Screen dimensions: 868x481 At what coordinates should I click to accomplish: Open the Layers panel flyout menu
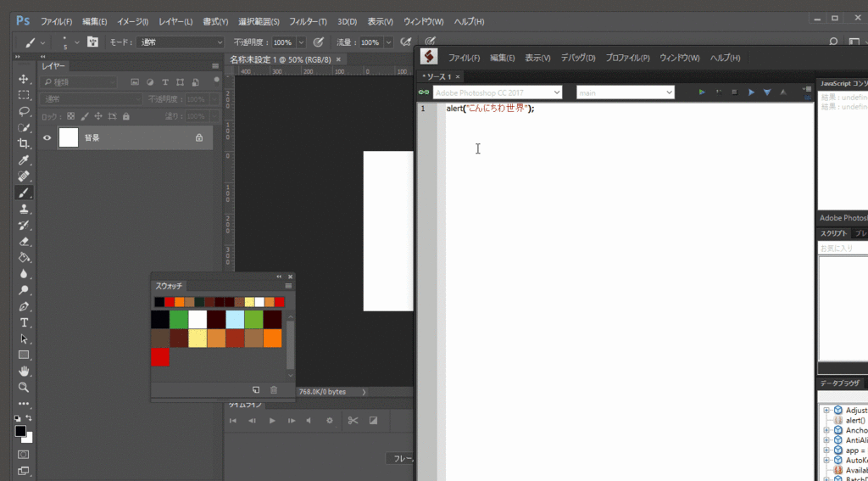215,66
